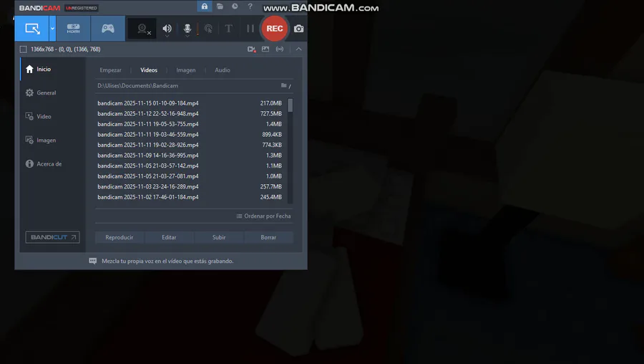
Task: Open the BANDICUT link button
Action: (52, 237)
